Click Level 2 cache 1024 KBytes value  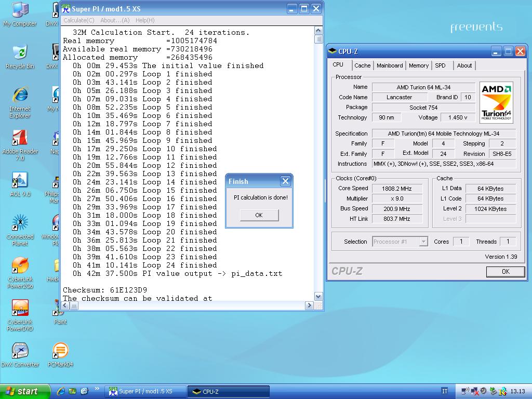point(490,209)
